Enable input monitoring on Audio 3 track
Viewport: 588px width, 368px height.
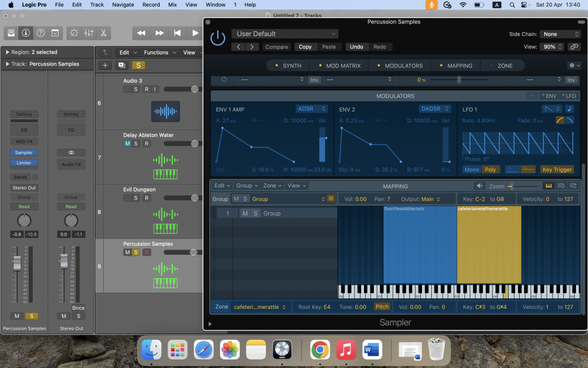pyautogui.click(x=155, y=89)
